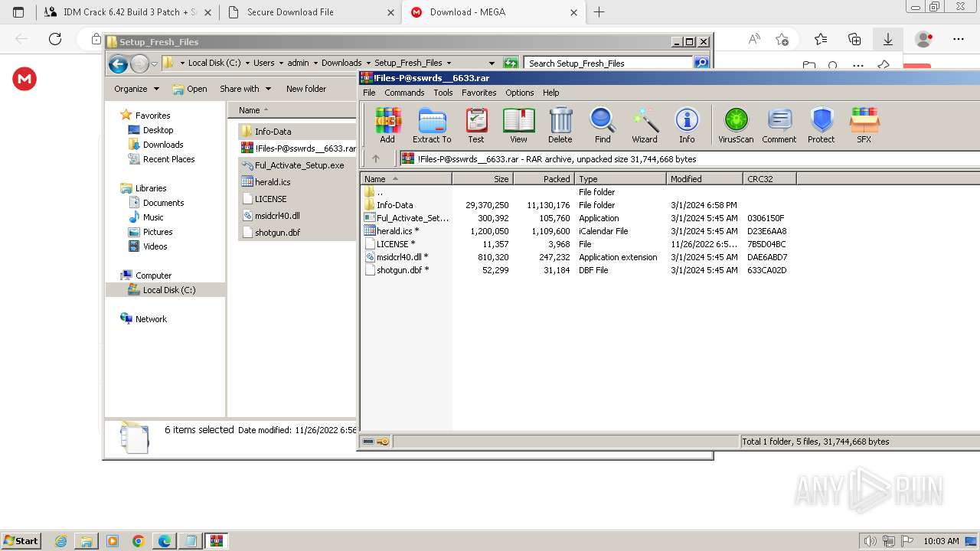Show archive Info
This screenshot has height=551, width=980.
pos(687,126)
